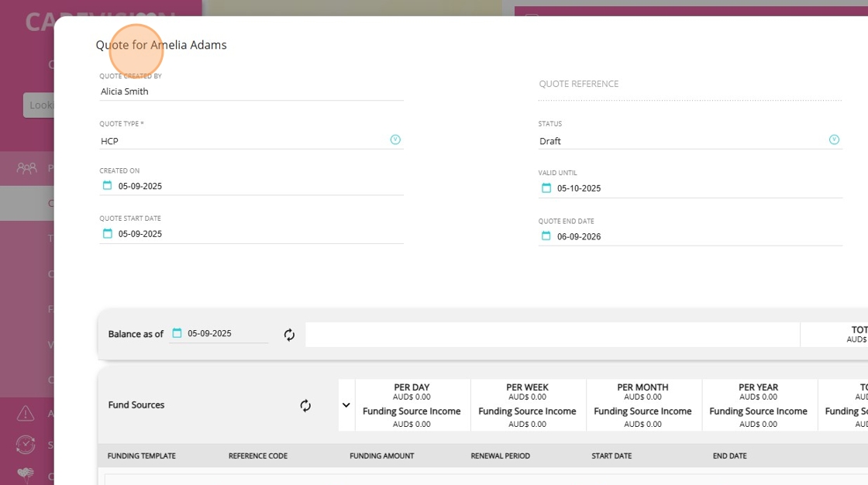Click the Quote Created By field
The image size is (868, 485).
click(251, 91)
